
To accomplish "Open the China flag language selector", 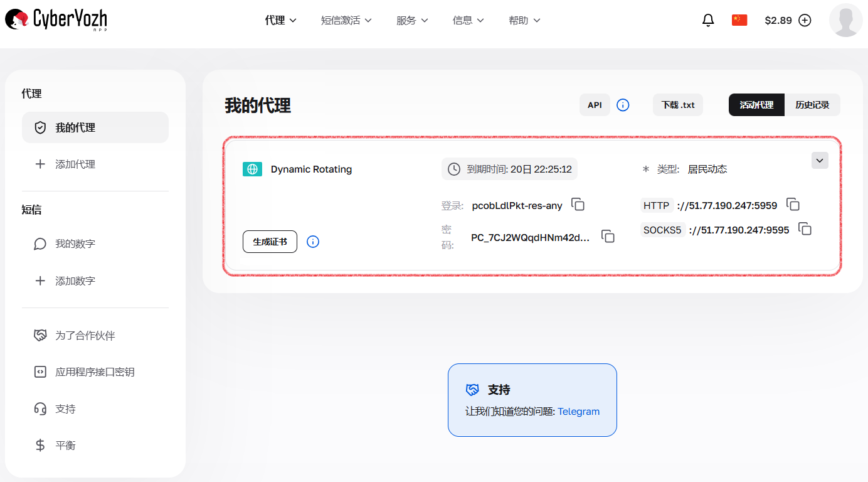I will (739, 19).
